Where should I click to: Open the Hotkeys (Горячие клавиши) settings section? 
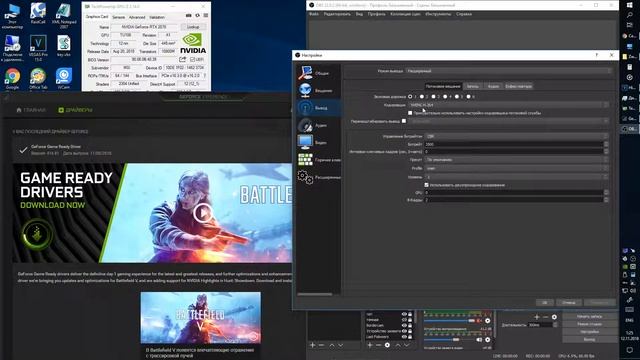305,160
